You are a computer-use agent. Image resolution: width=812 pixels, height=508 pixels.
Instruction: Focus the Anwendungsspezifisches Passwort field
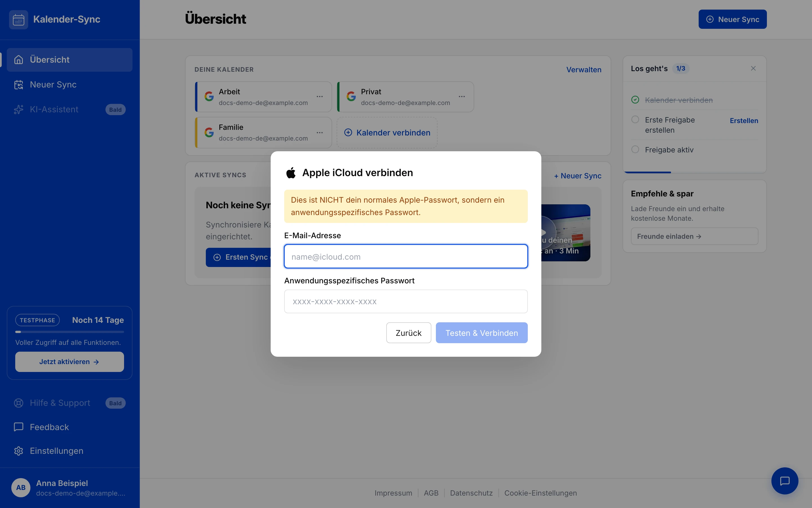click(x=406, y=302)
